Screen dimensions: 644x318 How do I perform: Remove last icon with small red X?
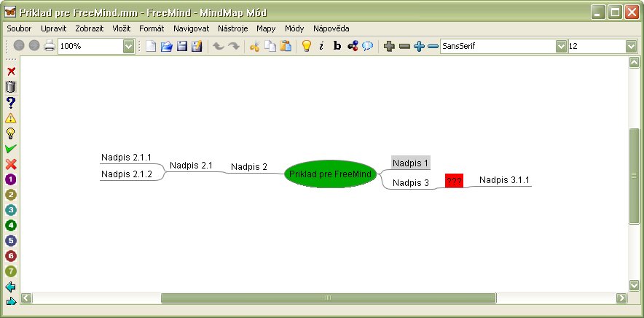coord(11,71)
